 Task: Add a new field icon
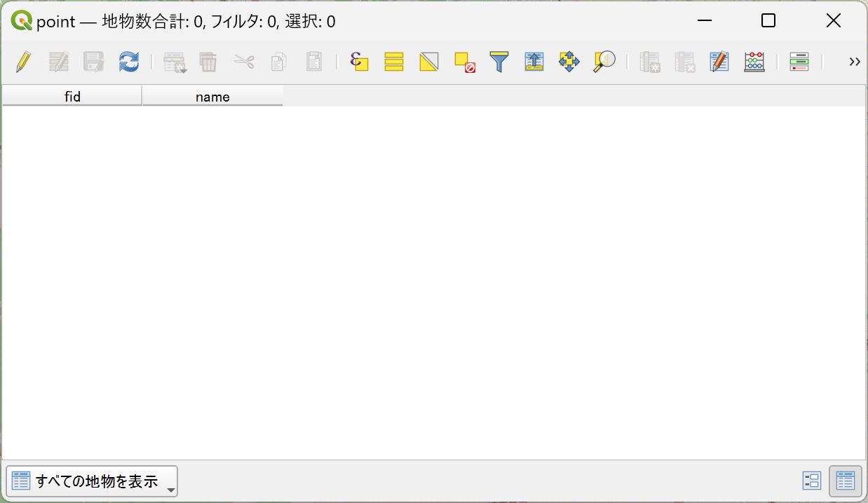(x=649, y=62)
